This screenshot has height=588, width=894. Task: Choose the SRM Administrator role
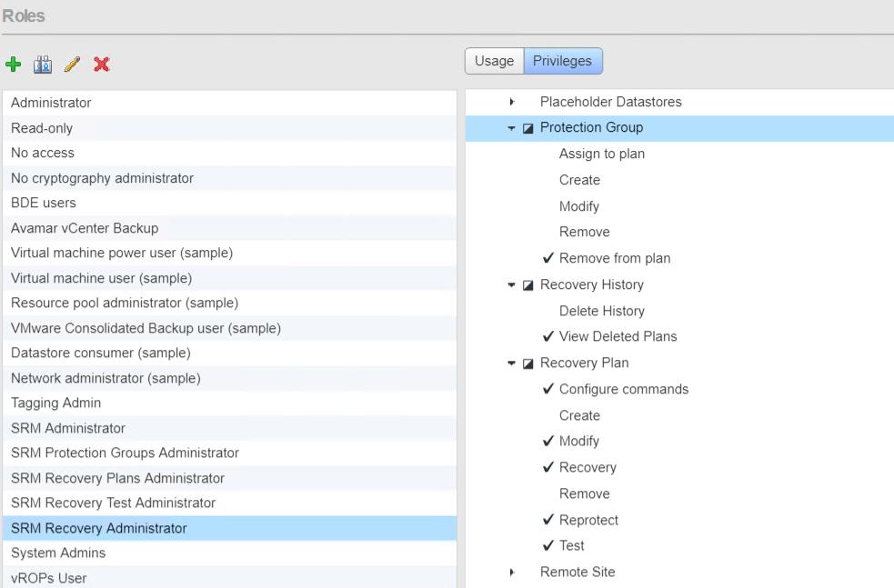point(230,428)
